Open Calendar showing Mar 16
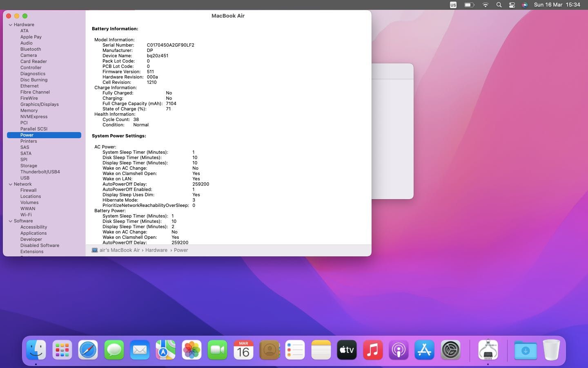The height and width of the screenshot is (368, 588). tap(243, 350)
